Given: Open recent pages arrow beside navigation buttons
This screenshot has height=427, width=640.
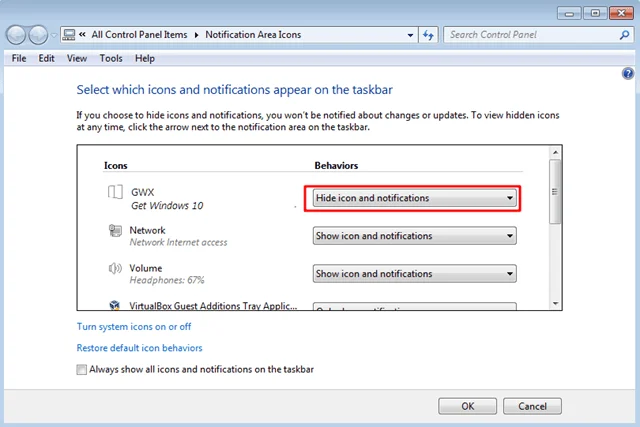Looking at the screenshot, I should tap(53, 36).
